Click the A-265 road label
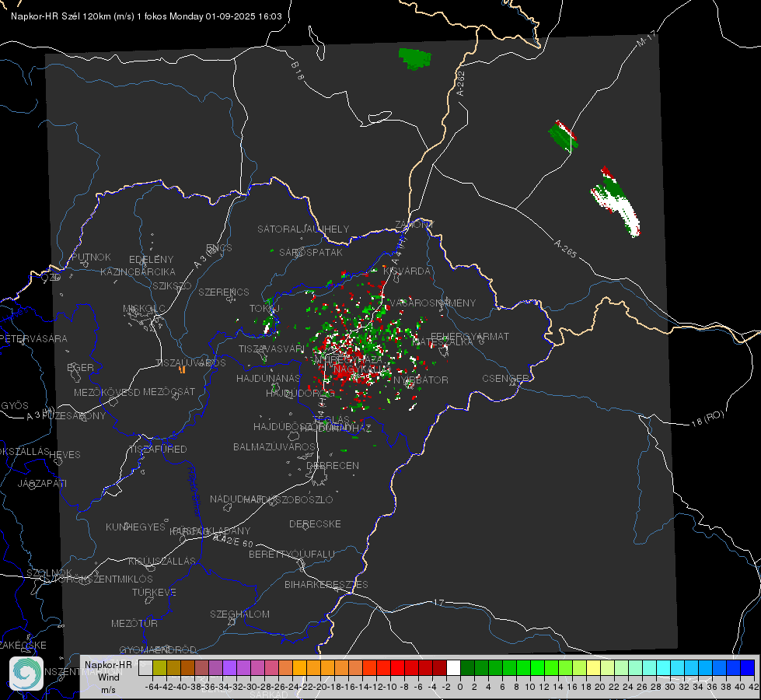The width and height of the screenshot is (761, 700). coord(565,248)
